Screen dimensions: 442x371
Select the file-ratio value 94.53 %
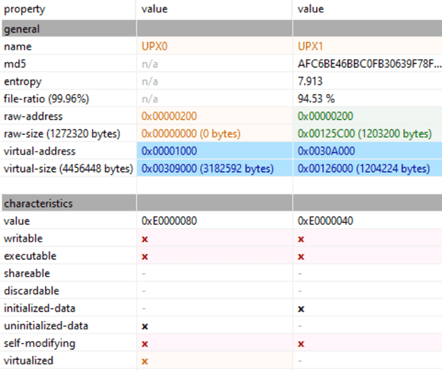(x=316, y=99)
